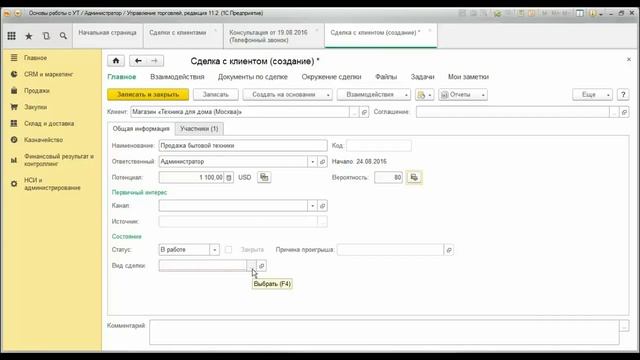Open Вид сделки record open icon
Image resolution: width=640 pixels, height=360 pixels.
(262, 266)
